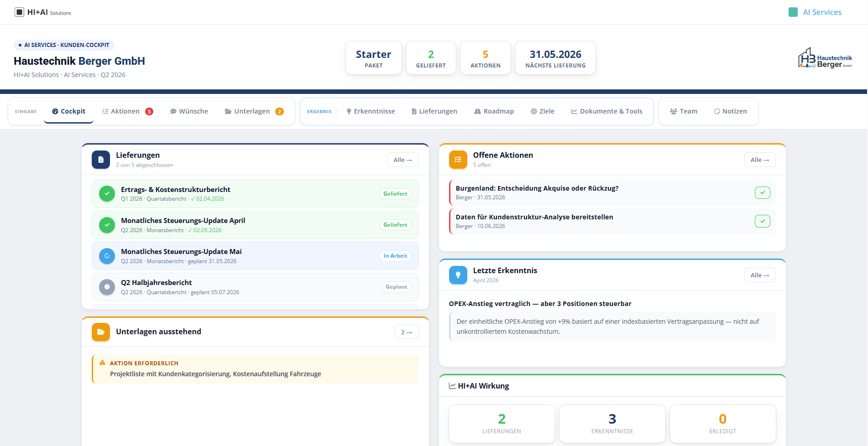Viewport: 868px width, 446px height.
Task: Click the 3 Erkenntnisse impact tile
Action: tap(612, 424)
